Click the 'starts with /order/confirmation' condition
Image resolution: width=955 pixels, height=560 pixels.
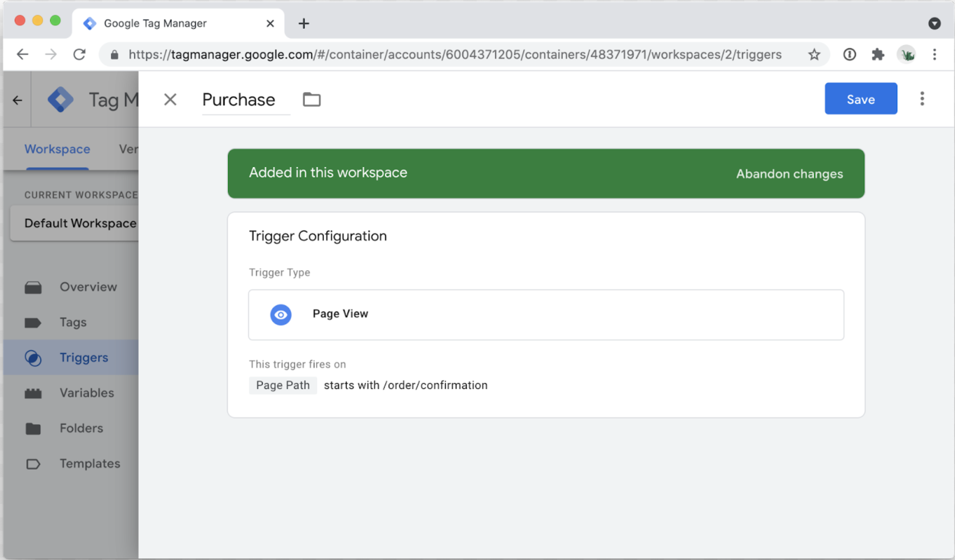pos(406,385)
